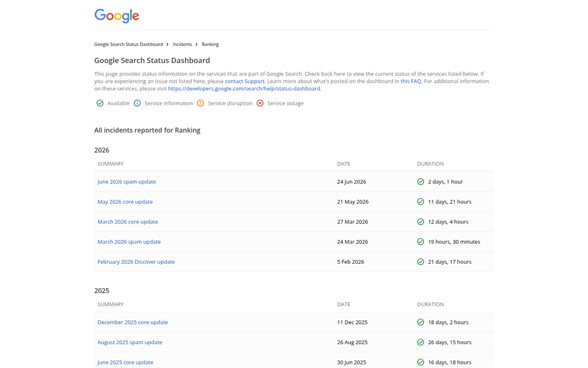Click date 30 Jun 2025
The width and height of the screenshot is (588, 368).
(x=351, y=363)
